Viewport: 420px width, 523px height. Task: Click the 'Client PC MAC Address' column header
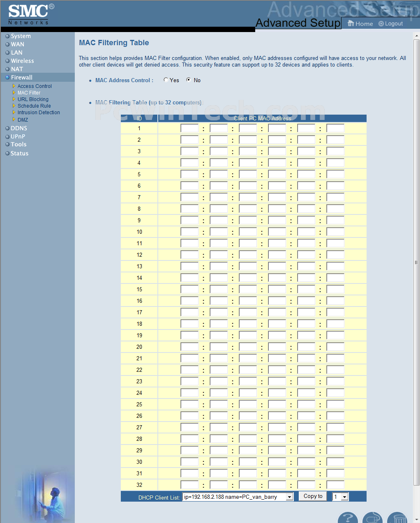click(263, 118)
